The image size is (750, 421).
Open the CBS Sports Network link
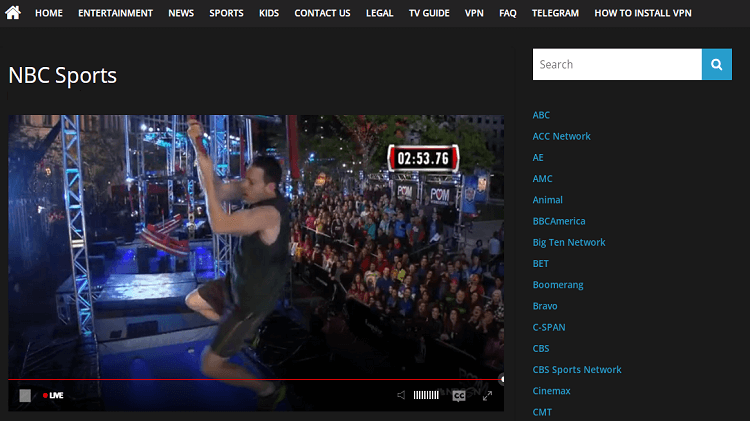577,369
